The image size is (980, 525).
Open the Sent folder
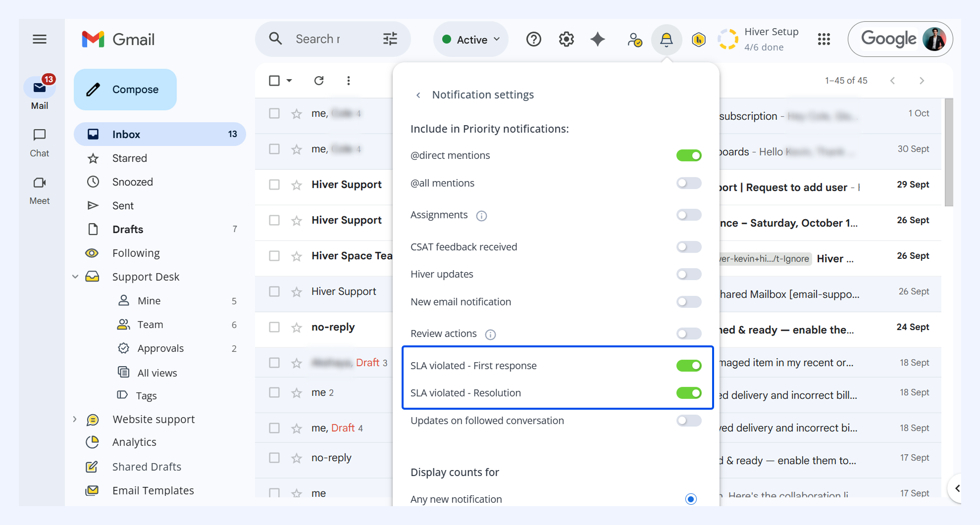pyautogui.click(x=160, y=206)
